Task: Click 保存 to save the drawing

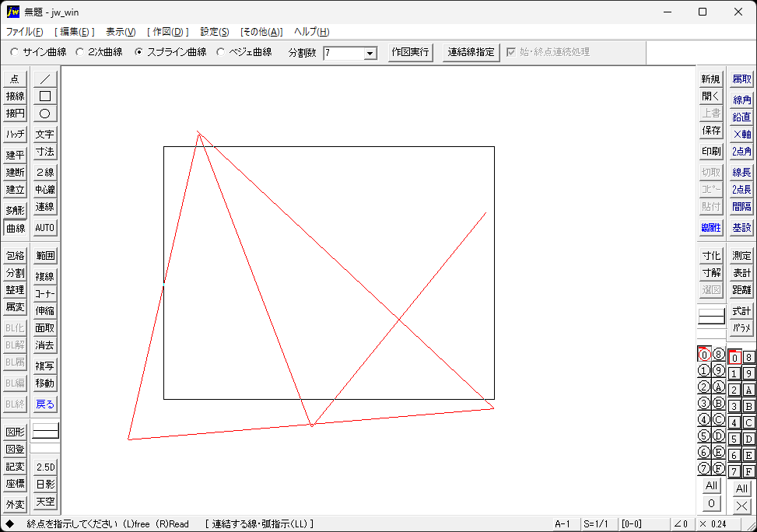Action: pyautogui.click(x=710, y=131)
